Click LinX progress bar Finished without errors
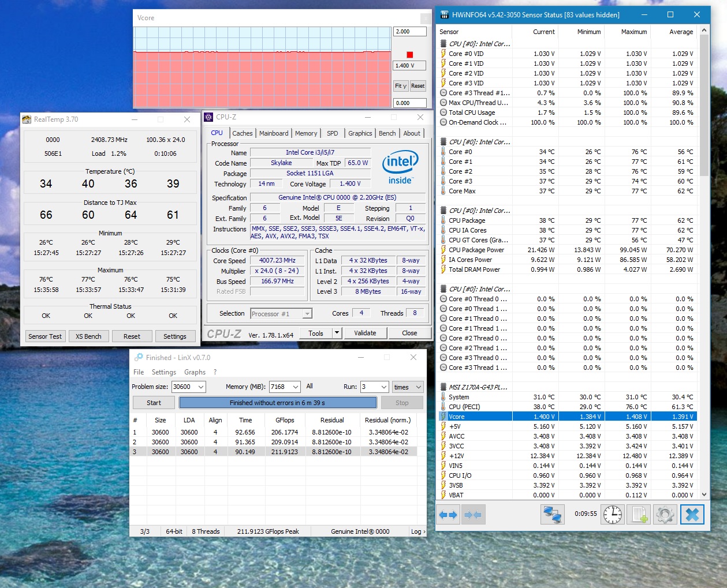This screenshot has width=727, height=588. (278, 403)
